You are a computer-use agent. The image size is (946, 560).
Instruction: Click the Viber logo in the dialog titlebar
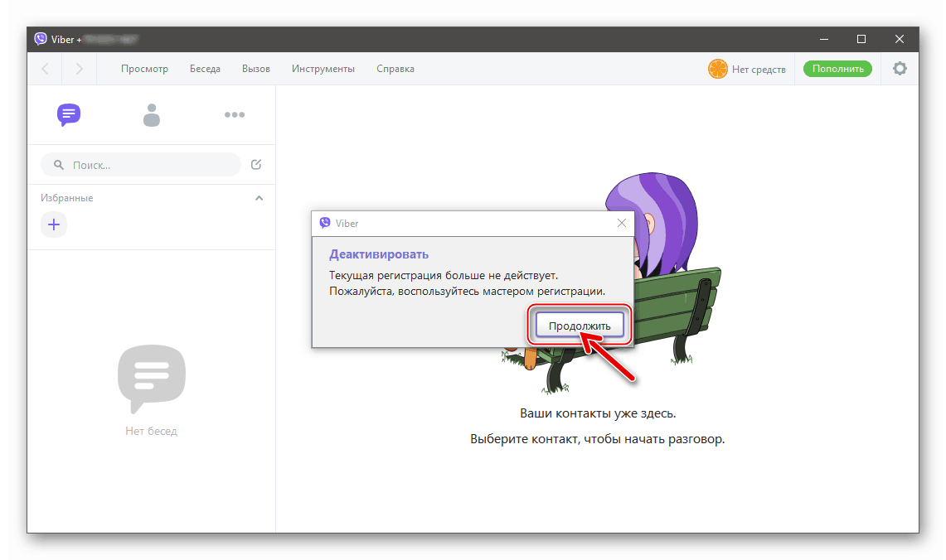325,223
